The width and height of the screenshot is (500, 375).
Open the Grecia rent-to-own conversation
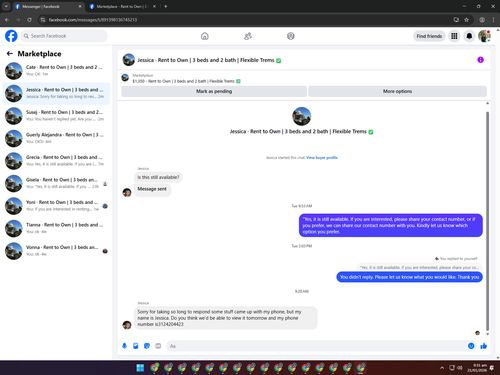(56, 161)
